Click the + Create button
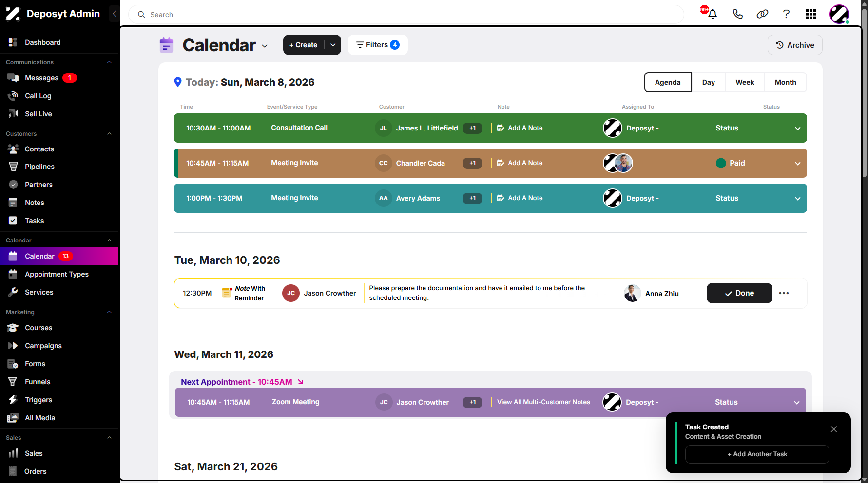This screenshot has width=868, height=483. pyautogui.click(x=304, y=45)
